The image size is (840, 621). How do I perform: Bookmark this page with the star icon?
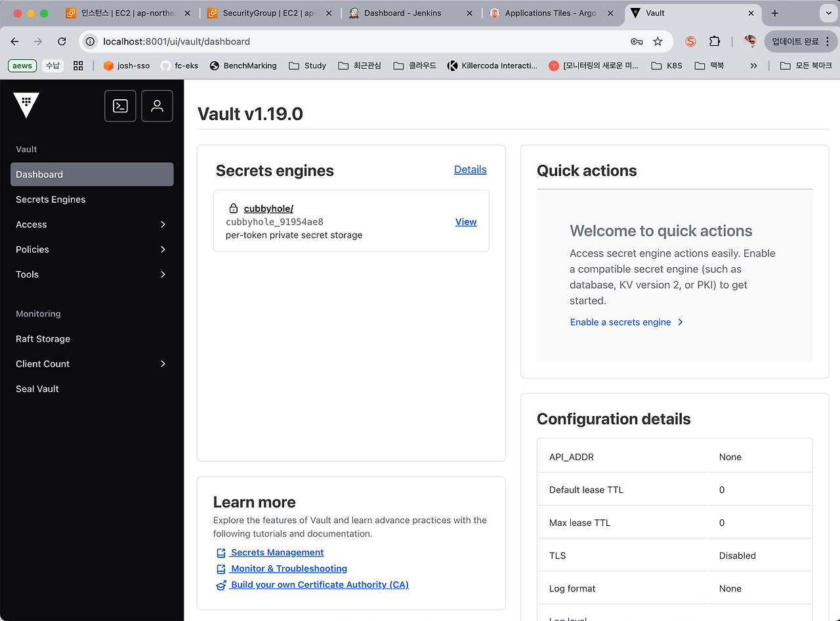point(658,41)
